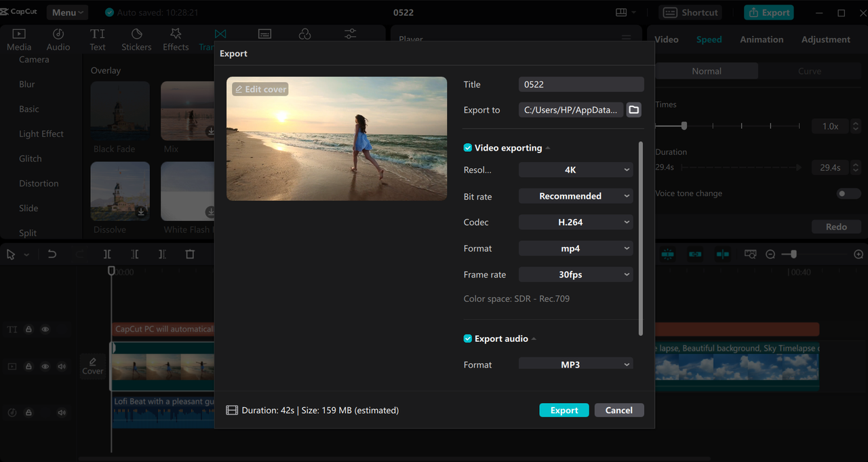Hide the video track with eye icon
The height and width of the screenshot is (462, 868).
tap(45, 366)
